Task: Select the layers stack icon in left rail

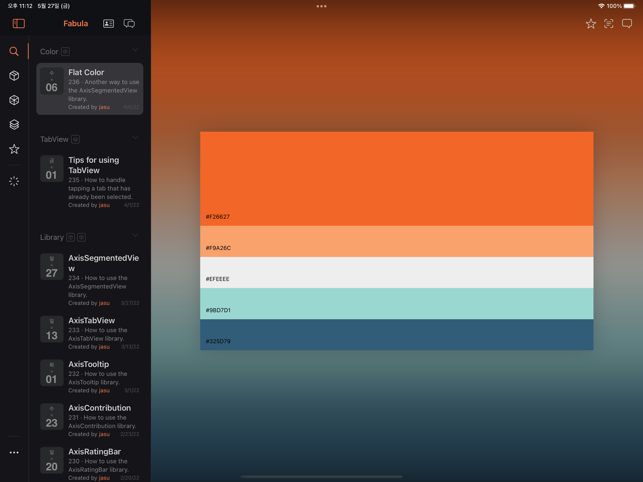Action: (x=14, y=125)
